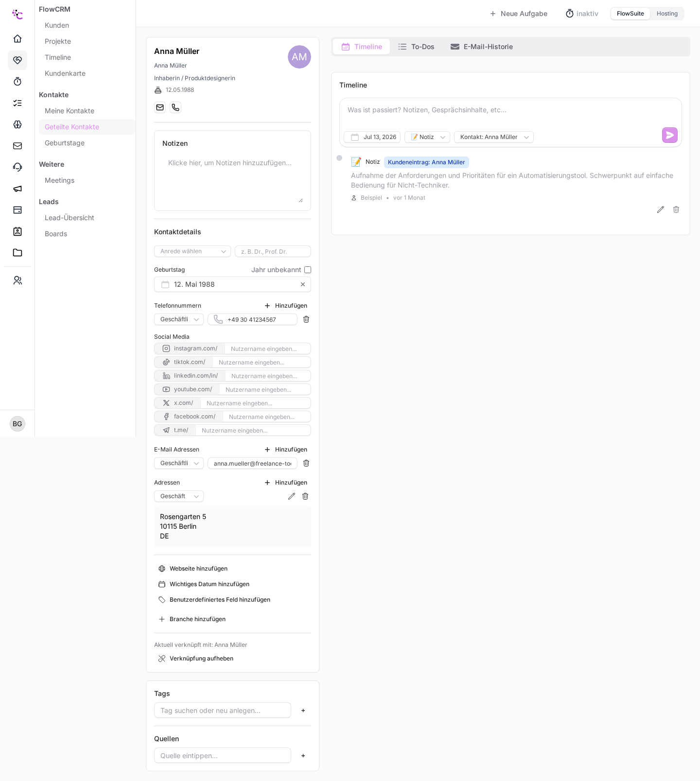Edit the timeline note with pencil icon
Image resolution: width=700 pixels, height=781 pixels.
(660, 209)
